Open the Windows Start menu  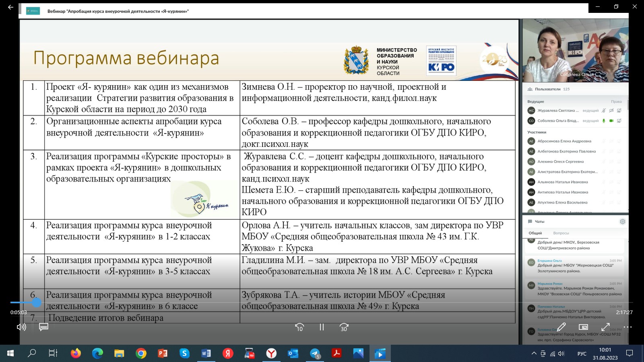pyautogui.click(x=10, y=353)
